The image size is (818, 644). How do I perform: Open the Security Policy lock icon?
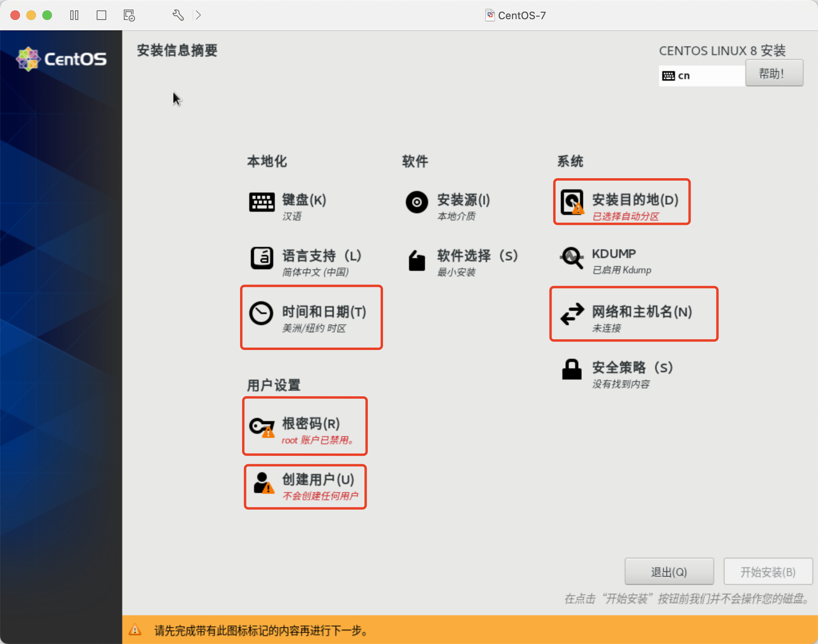[x=572, y=369]
